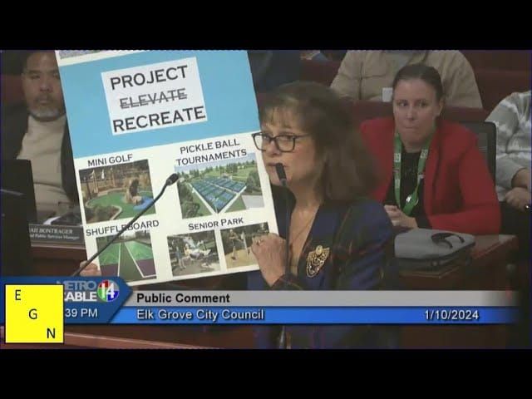The image size is (532, 399).
Task: Click the 'PICKLE BALL TOURNAMENTS' label
Action: point(211,153)
